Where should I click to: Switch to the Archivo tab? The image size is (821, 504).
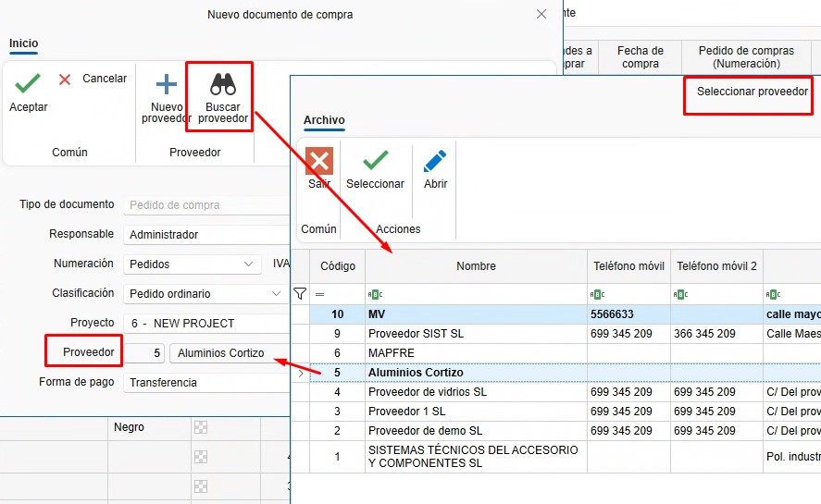[324, 120]
